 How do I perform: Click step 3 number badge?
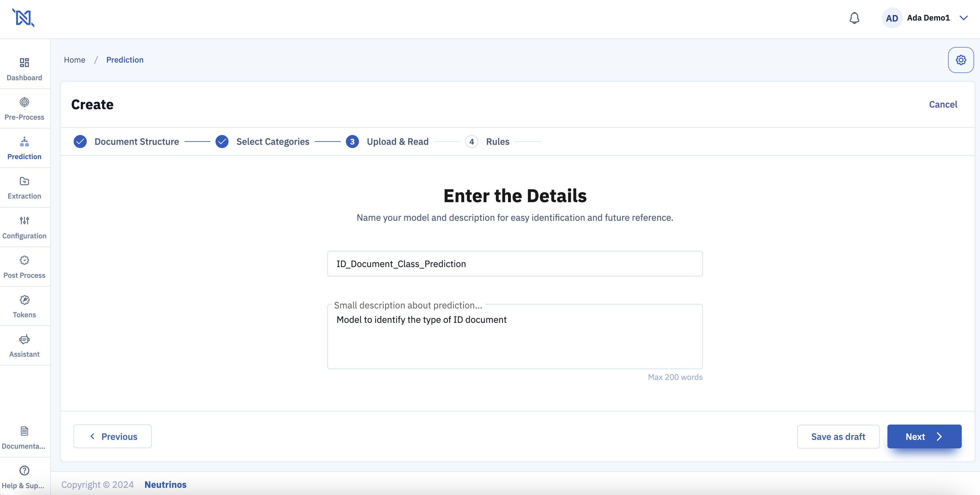click(352, 142)
